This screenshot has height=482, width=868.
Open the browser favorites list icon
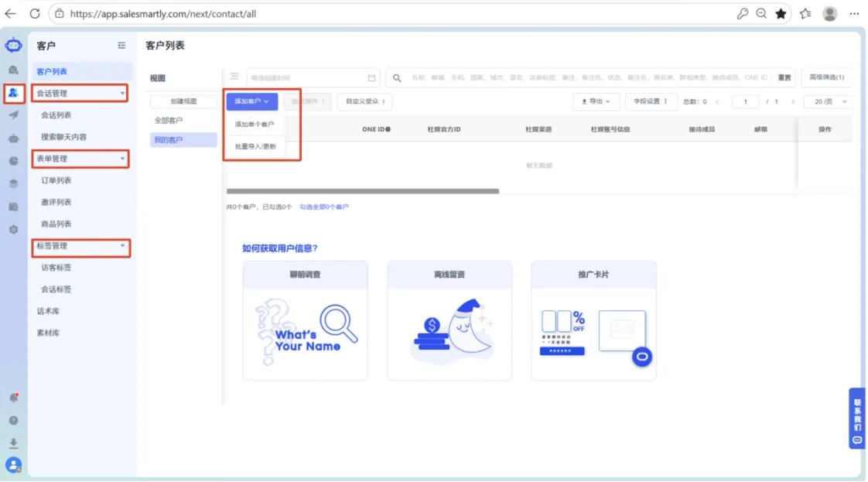805,13
